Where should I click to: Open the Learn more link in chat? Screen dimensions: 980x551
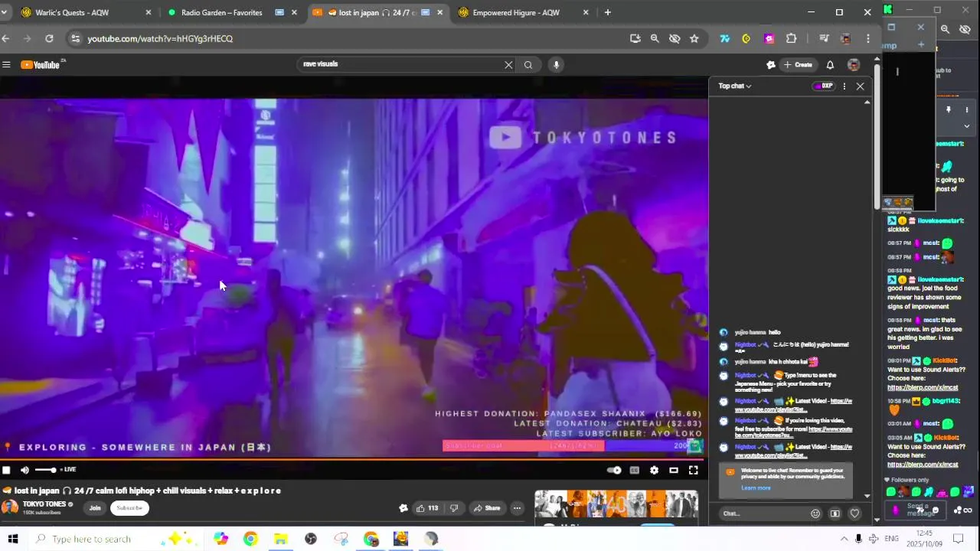756,488
